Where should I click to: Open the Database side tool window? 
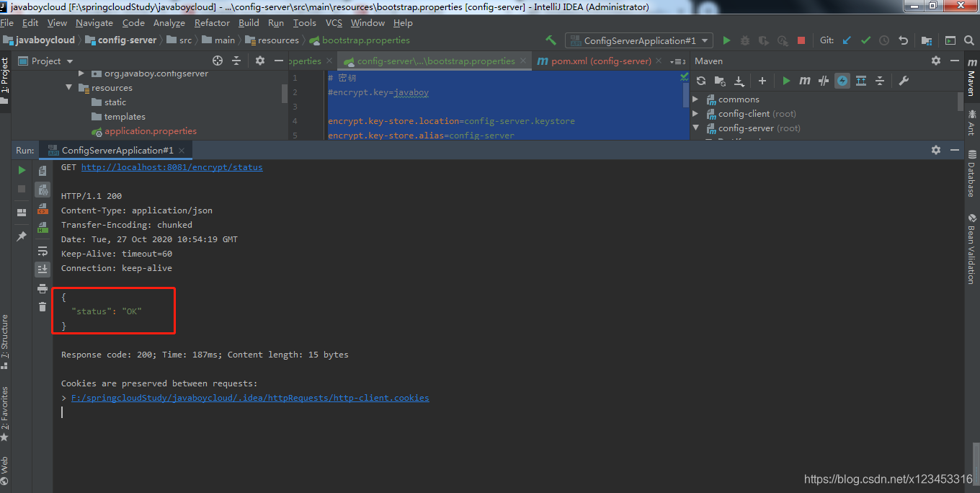tap(972, 173)
